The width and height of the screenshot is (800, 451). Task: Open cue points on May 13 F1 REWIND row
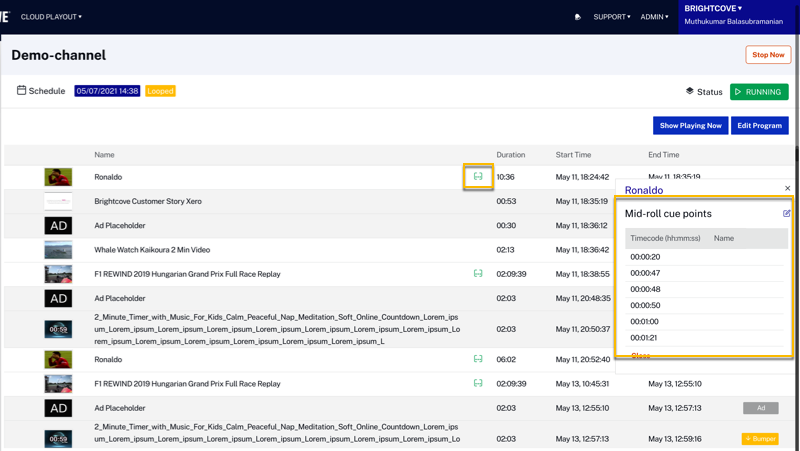pos(478,383)
